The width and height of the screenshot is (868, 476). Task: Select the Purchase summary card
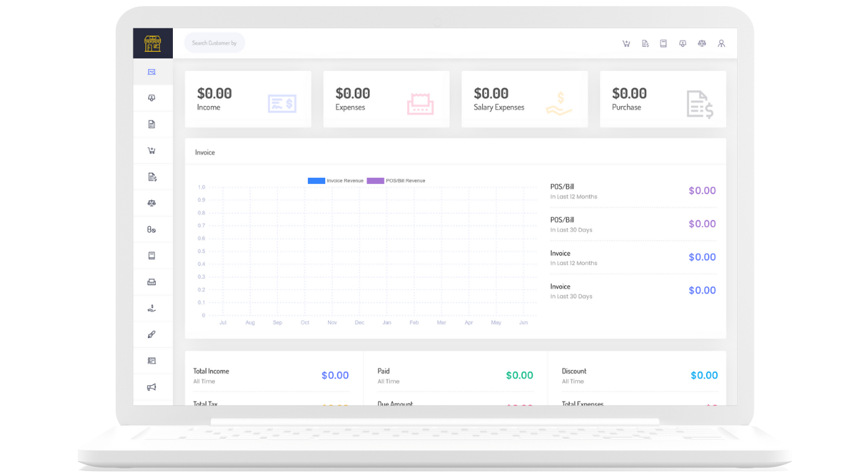(663, 99)
